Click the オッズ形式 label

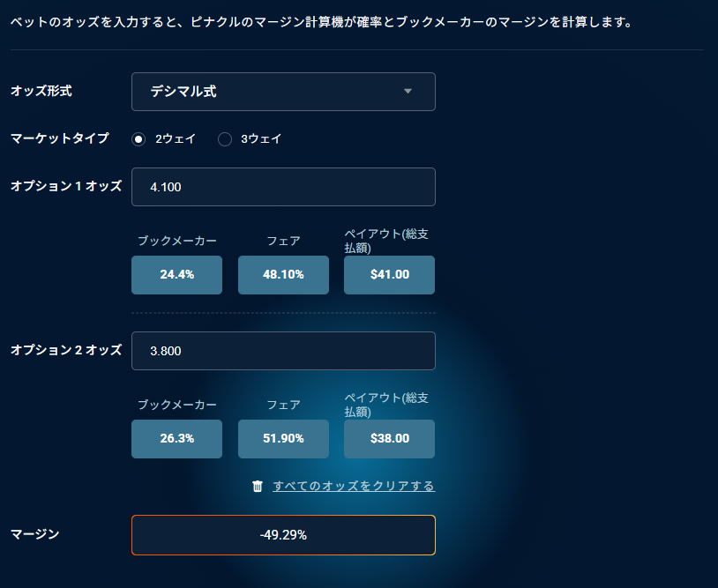pyautogui.click(x=41, y=91)
